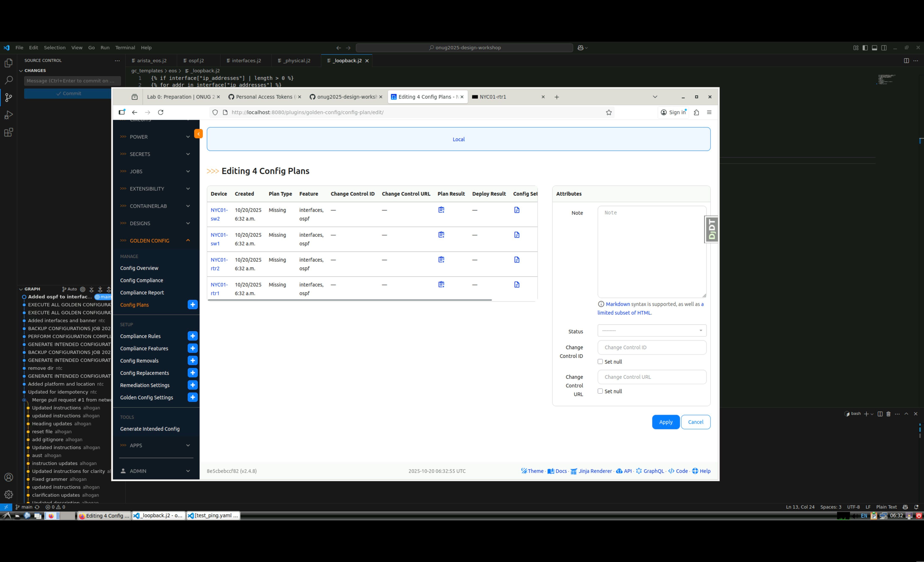Check Set null under Change Control ID
Viewport: 924px width, 562px height.
600,362
